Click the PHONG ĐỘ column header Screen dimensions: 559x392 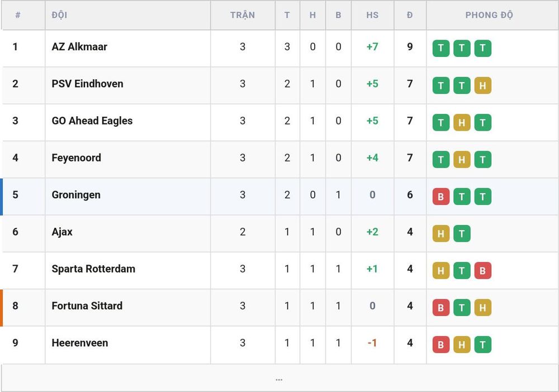pyautogui.click(x=489, y=15)
